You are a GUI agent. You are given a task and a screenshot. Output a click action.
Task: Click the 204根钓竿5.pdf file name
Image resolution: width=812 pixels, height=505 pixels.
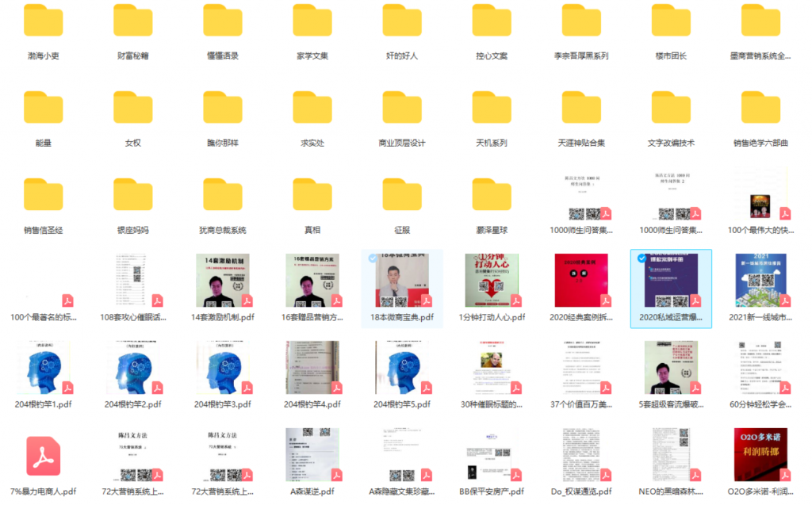(402, 404)
